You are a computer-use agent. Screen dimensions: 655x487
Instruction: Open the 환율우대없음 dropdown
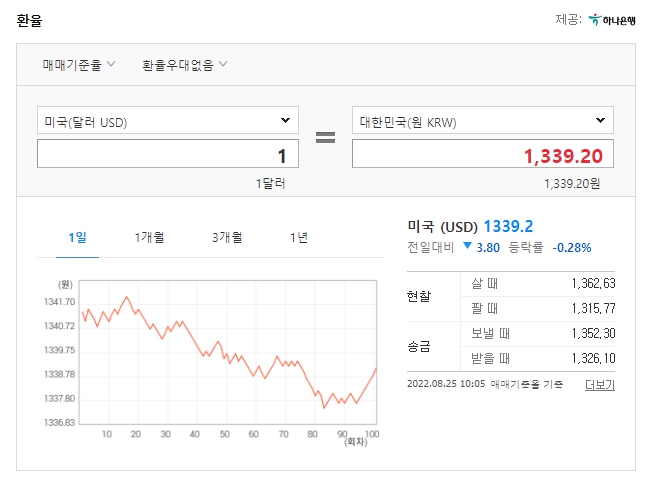[185, 65]
